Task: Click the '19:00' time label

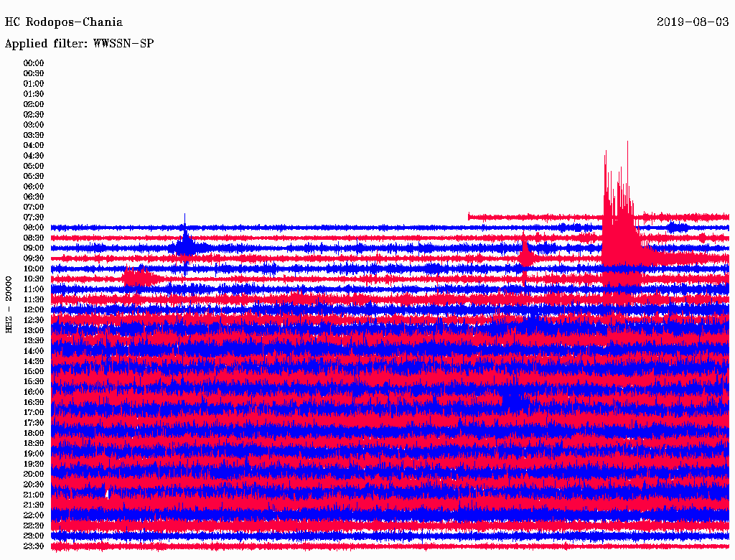Action: pyautogui.click(x=34, y=454)
